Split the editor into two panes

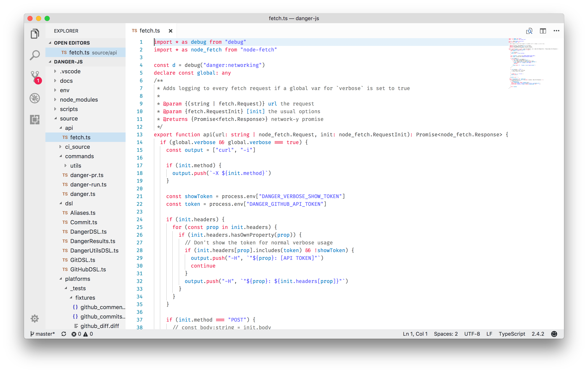pos(543,31)
